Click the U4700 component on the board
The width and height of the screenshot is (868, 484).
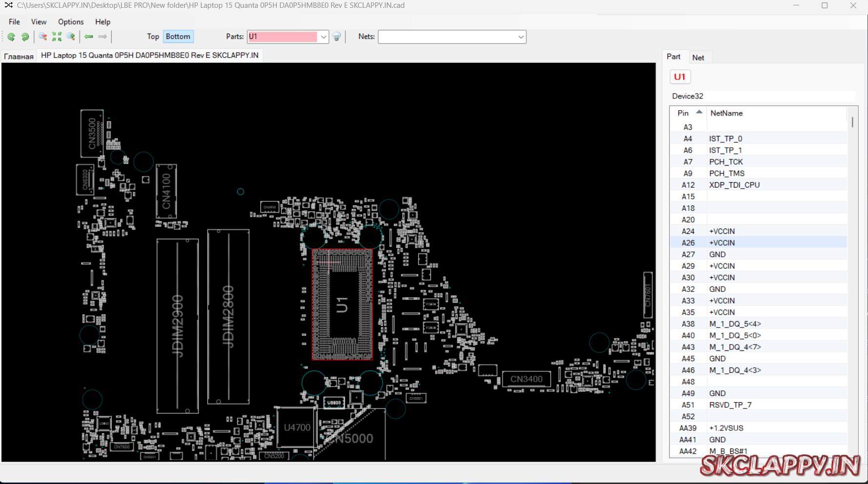click(x=297, y=427)
